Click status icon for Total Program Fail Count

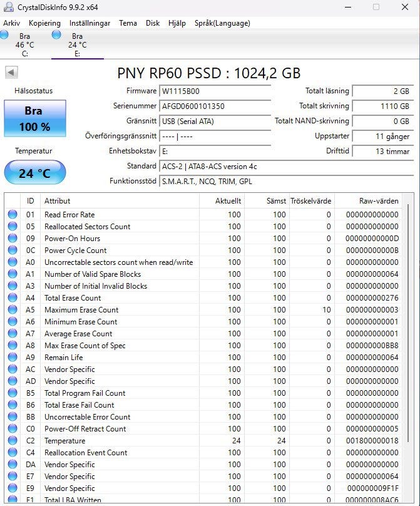click(13, 393)
